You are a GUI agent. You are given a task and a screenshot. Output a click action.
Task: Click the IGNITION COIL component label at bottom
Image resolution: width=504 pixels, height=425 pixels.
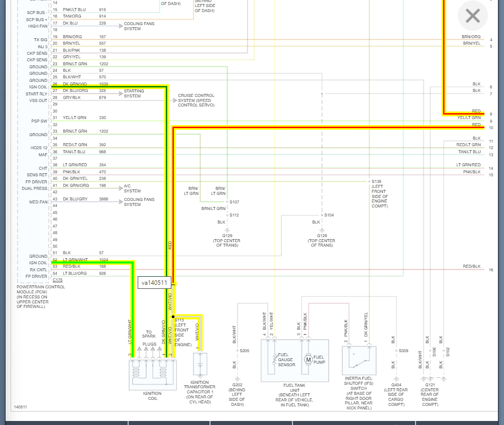152,396
